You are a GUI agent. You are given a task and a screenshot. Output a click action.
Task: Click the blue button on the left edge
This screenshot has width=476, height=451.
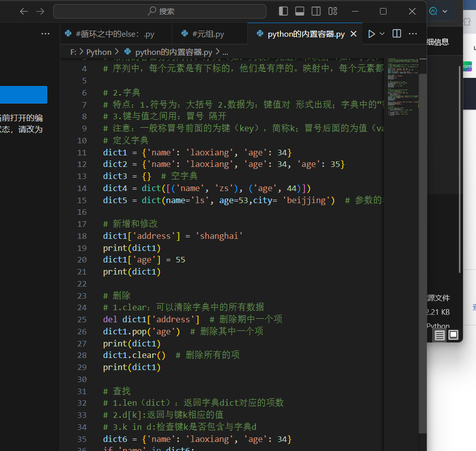pyautogui.click(x=23, y=95)
